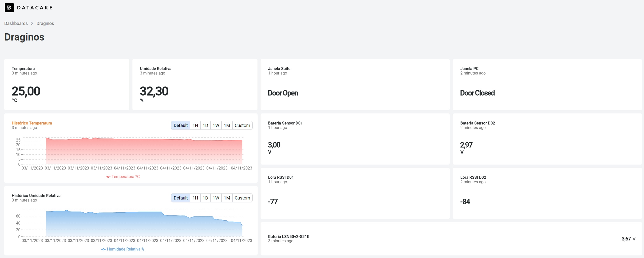Click the Umidade Relativa widget title
This screenshot has height=258, width=644.
[x=156, y=68]
